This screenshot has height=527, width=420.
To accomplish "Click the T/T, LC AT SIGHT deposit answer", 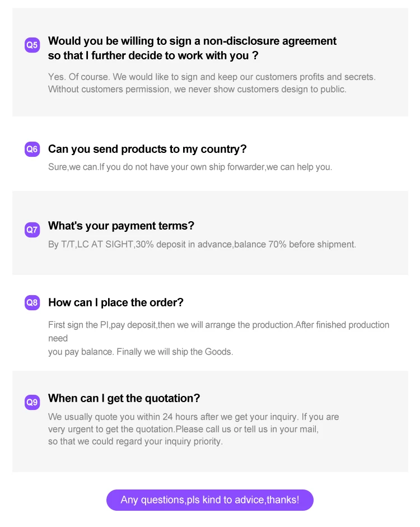I will pos(202,244).
